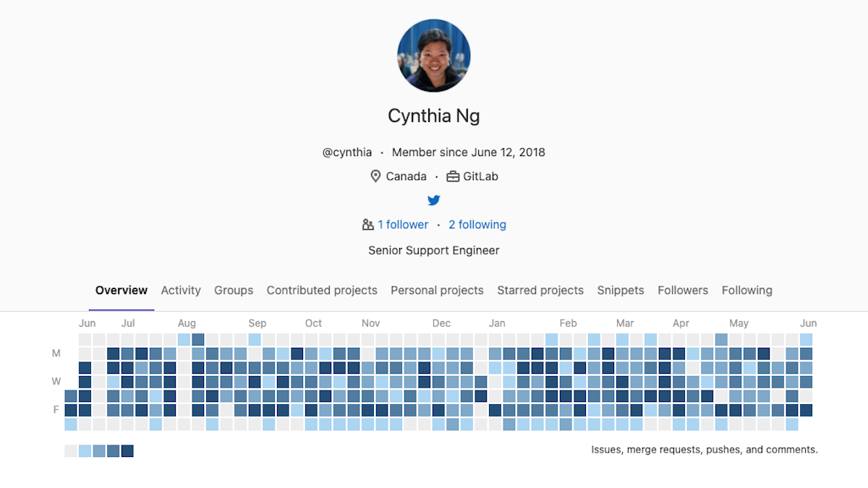Click the location pin icon beside Canada
This screenshot has height=488, width=868.
375,176
